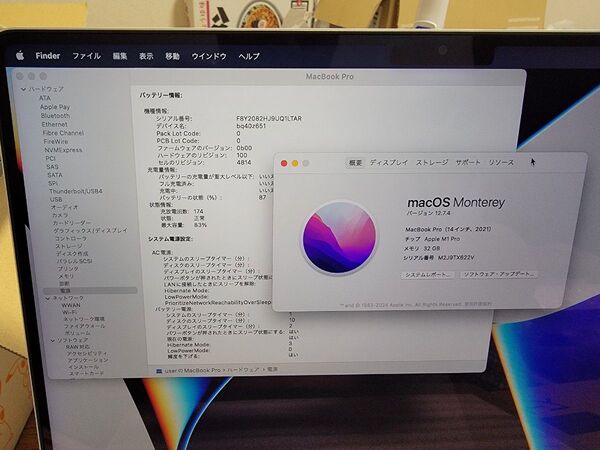Click the システムレポート button
The height and width of the screenshot is (450, 600).
click(x=428, y=275)
